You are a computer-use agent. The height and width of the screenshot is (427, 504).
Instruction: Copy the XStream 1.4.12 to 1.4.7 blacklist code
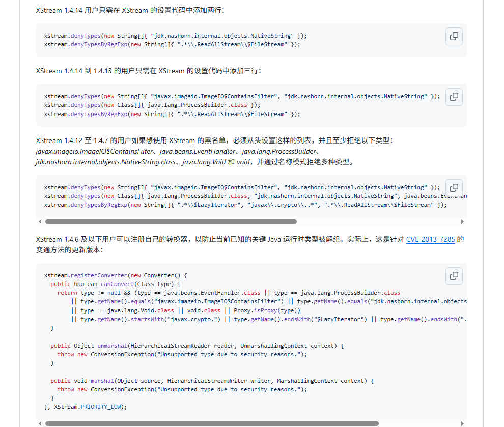[x=454, y=188]
